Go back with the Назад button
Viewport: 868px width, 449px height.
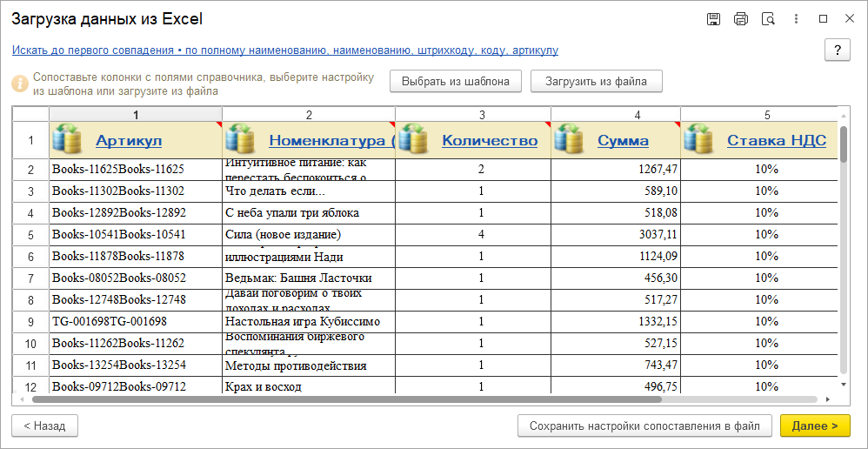click(44, 426)
